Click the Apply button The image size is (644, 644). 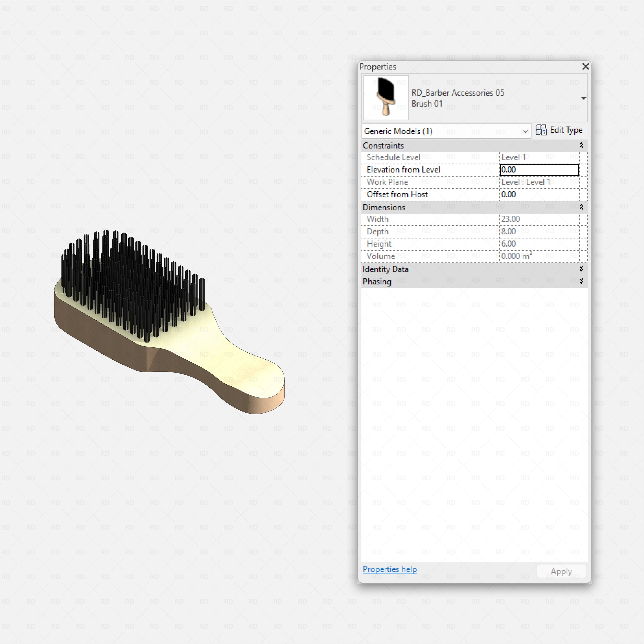(561, 571)
